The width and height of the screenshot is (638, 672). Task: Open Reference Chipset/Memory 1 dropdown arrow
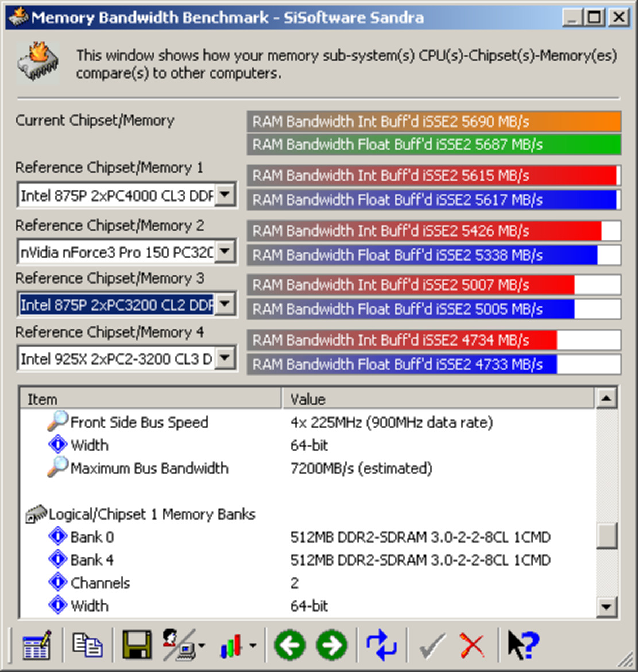(x=225, y=195)
